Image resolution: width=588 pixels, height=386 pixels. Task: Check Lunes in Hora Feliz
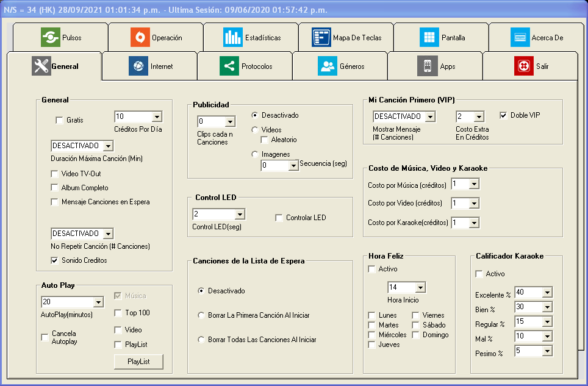pos(371,315)
